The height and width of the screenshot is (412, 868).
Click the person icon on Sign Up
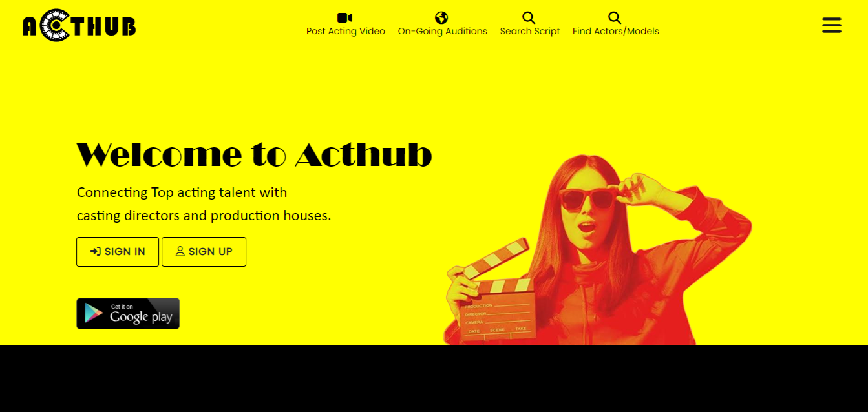click(180, 252)
